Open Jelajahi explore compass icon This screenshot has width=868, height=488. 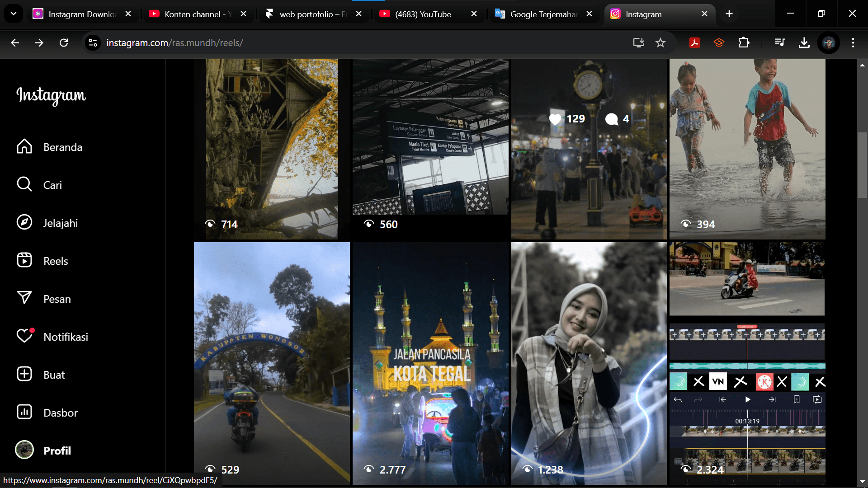click(24, 223)
